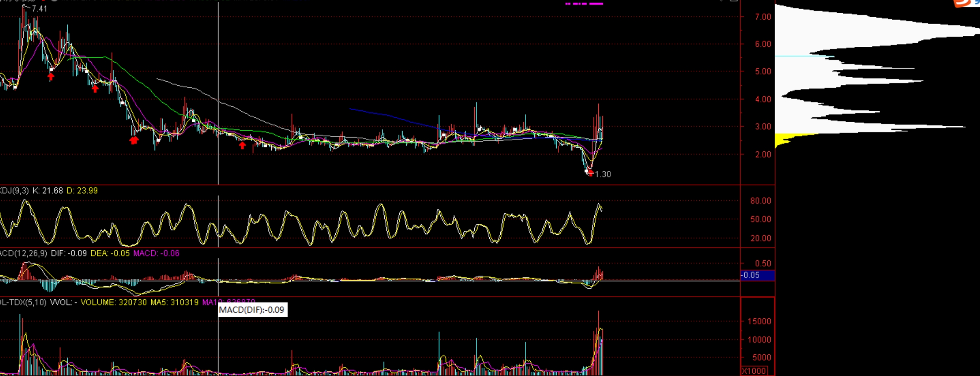Screen dimensions: 980x376
Task: Click the 15000 volume axis label
Action: coord(760,322)
